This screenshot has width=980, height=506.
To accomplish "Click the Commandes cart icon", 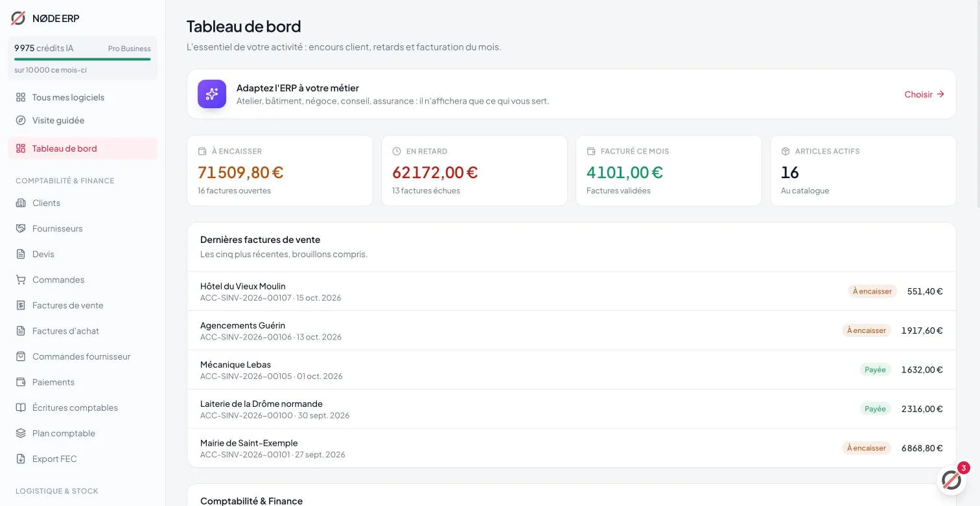I will (21, 280).
